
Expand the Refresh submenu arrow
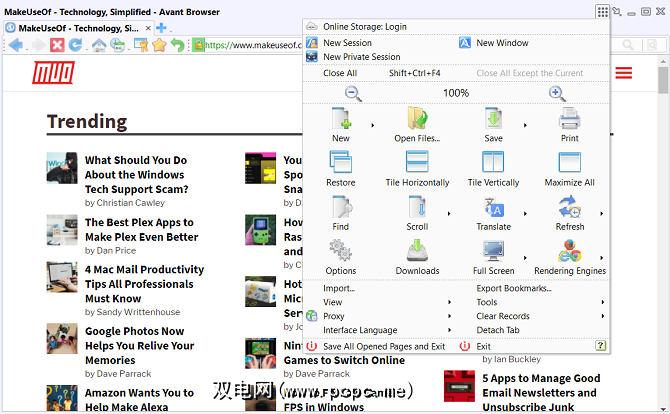tap(602, 214)
